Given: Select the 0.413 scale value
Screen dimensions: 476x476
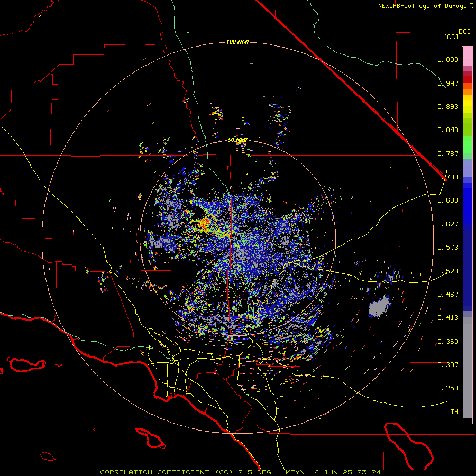Looking at the screenshot, I should pyautogui.click(x=448, y=318).
